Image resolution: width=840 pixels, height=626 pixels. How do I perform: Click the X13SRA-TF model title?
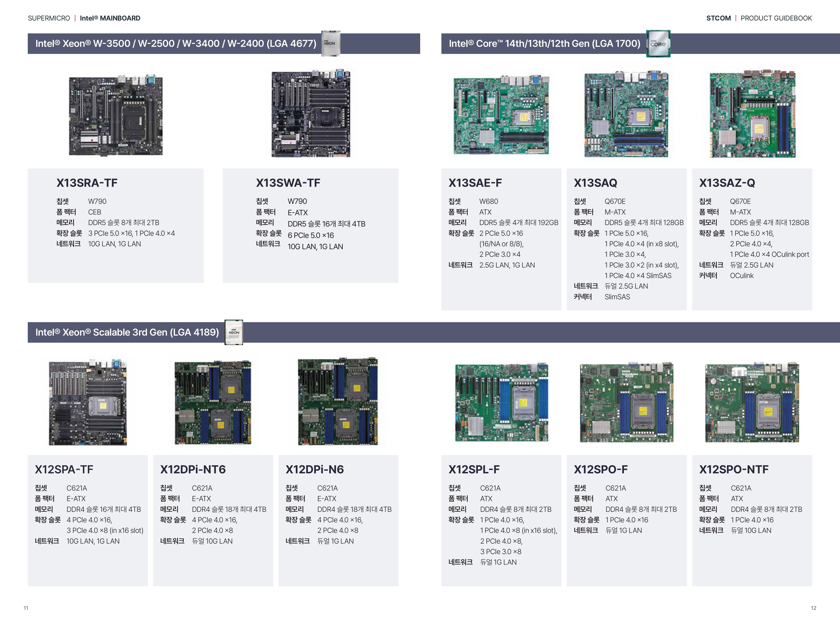coord(87,183)
